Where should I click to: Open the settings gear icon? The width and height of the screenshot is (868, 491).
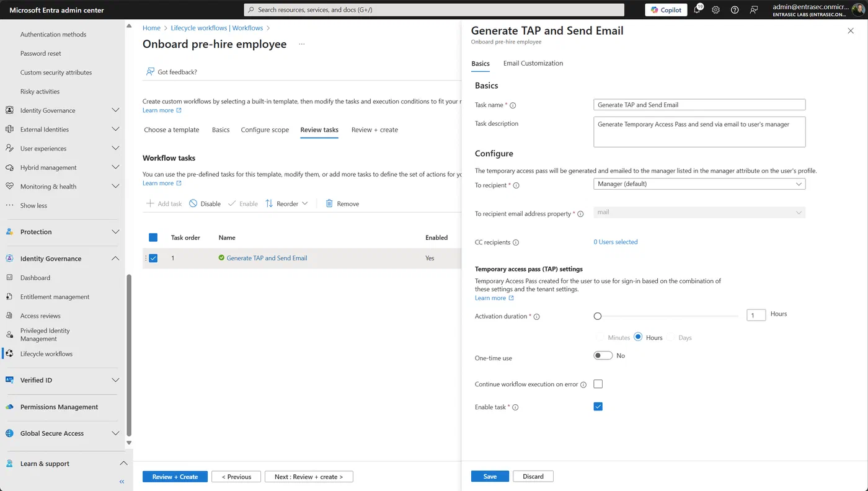(716, 10)
